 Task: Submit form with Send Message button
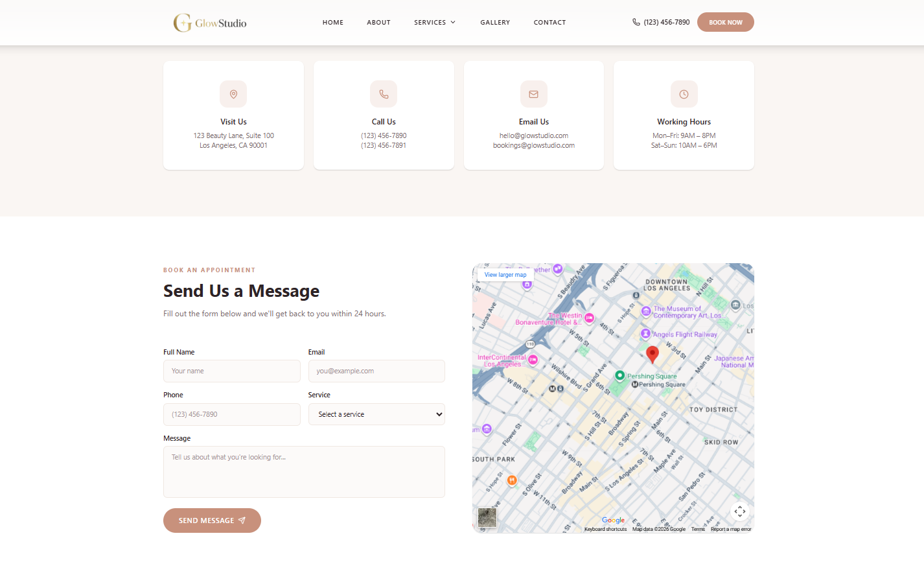pyautogui.click(x=212, y=520)
